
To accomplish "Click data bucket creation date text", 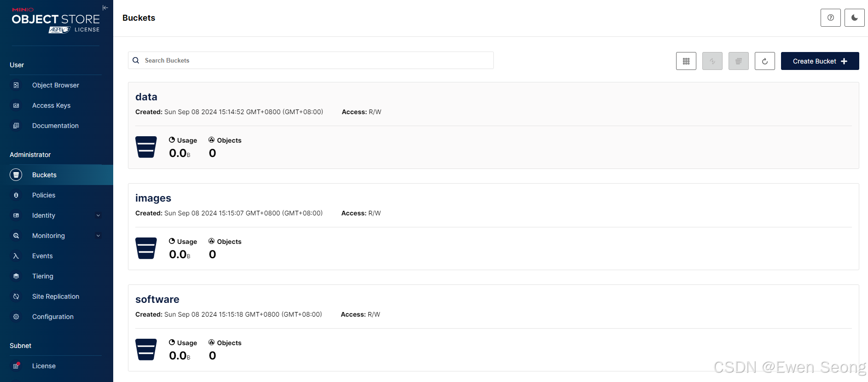I will tap(229, 112).
